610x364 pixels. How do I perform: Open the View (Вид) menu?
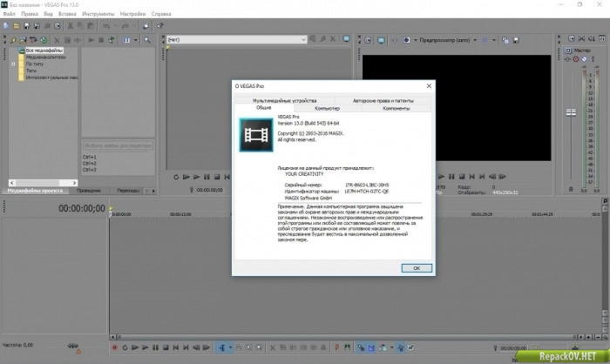(x=48, y=14)
